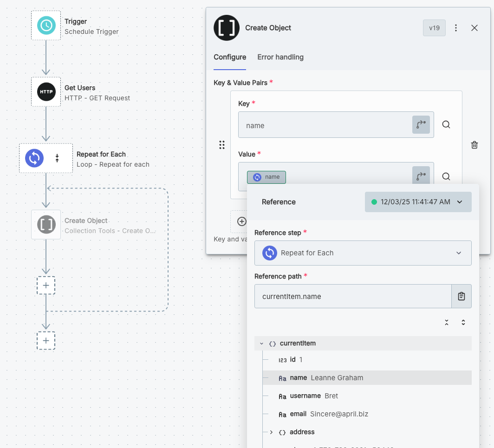Open the run timestamp dropdown

click(x=418, y=202)
